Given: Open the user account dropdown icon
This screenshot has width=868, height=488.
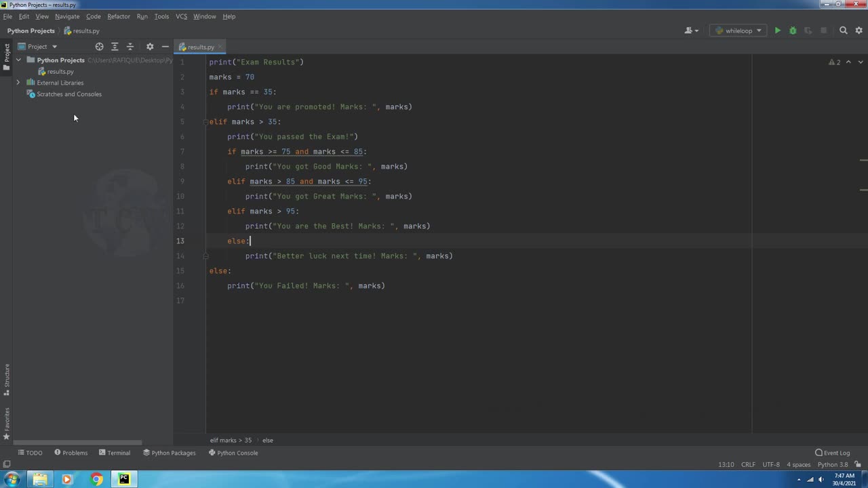Looking at the screenshot, I should [x=692, y=30].
